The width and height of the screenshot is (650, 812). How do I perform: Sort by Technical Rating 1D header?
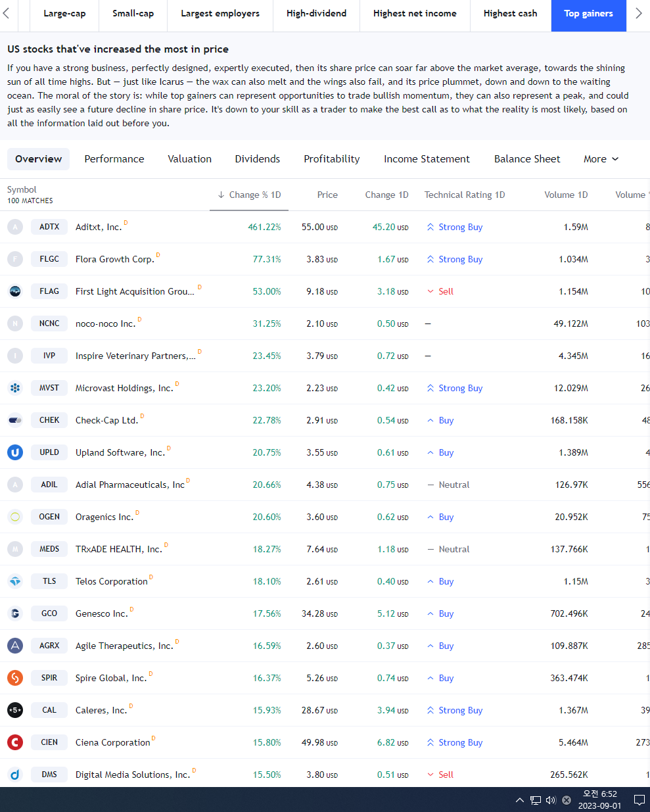point(465,195)
